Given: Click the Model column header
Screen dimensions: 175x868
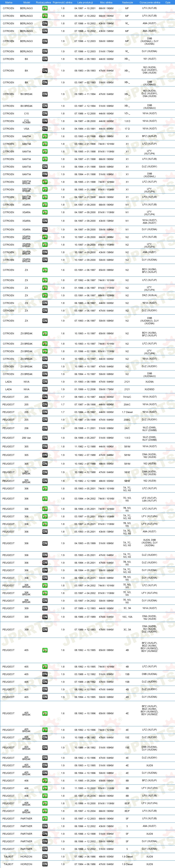Looking at the screenshot, I should (x=26, y=2).
